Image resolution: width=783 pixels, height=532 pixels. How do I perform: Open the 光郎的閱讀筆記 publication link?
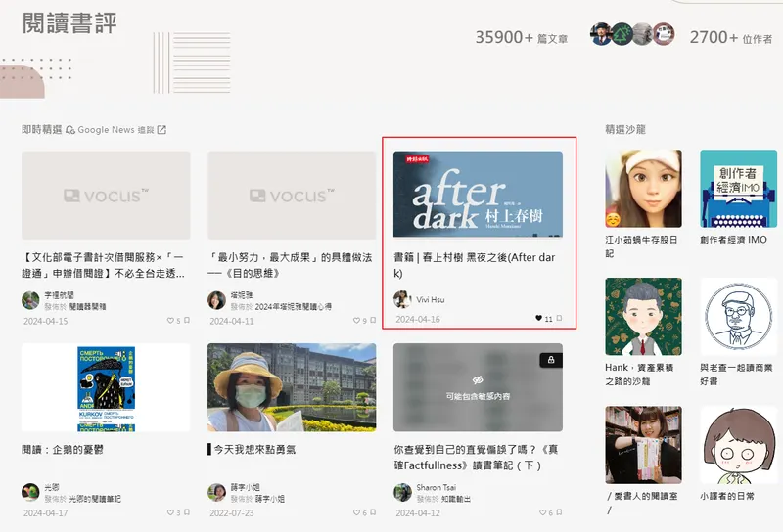click(95, 498)
